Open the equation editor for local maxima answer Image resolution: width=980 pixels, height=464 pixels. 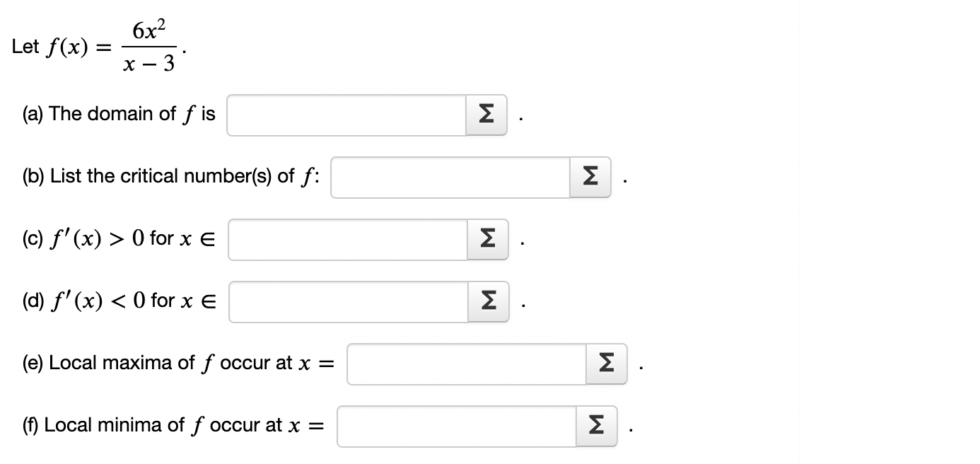click(606, 364)
